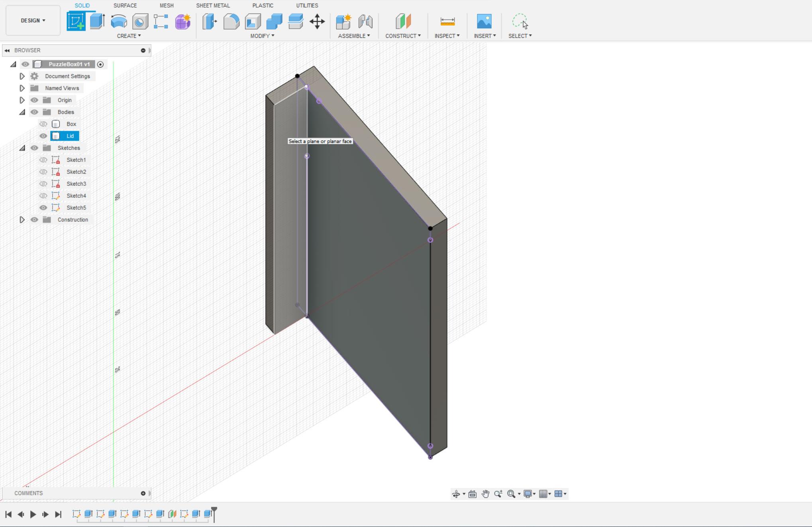812x527 pixels.
Task: Switch to the SOLID tab
Action: pos(82,6)
